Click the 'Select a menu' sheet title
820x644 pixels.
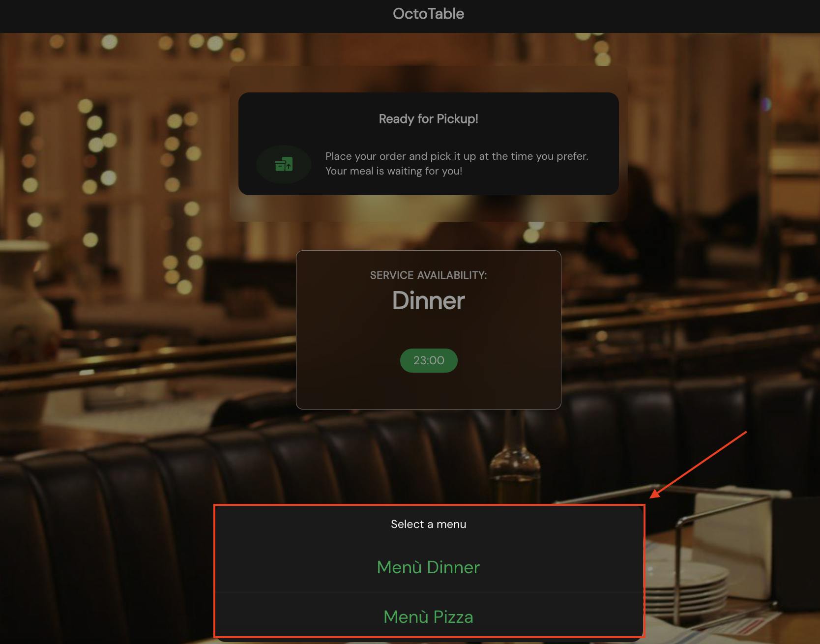tap(428, 524)
